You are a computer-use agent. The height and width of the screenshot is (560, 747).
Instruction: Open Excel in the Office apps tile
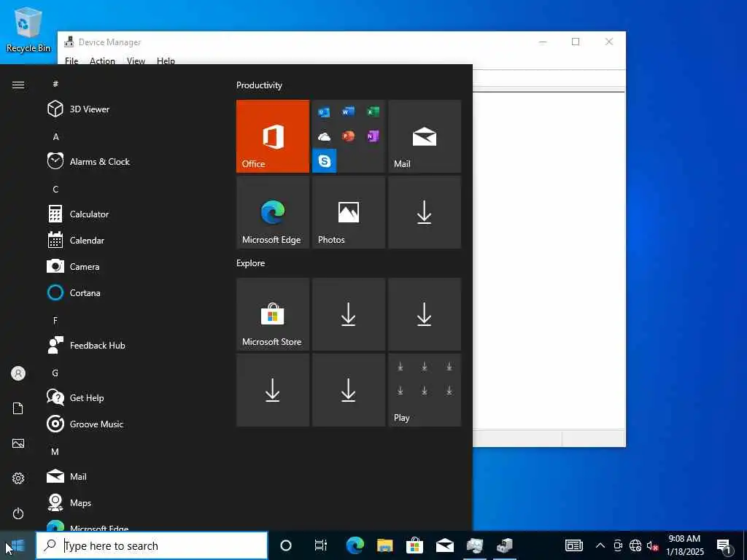(373, 112)
